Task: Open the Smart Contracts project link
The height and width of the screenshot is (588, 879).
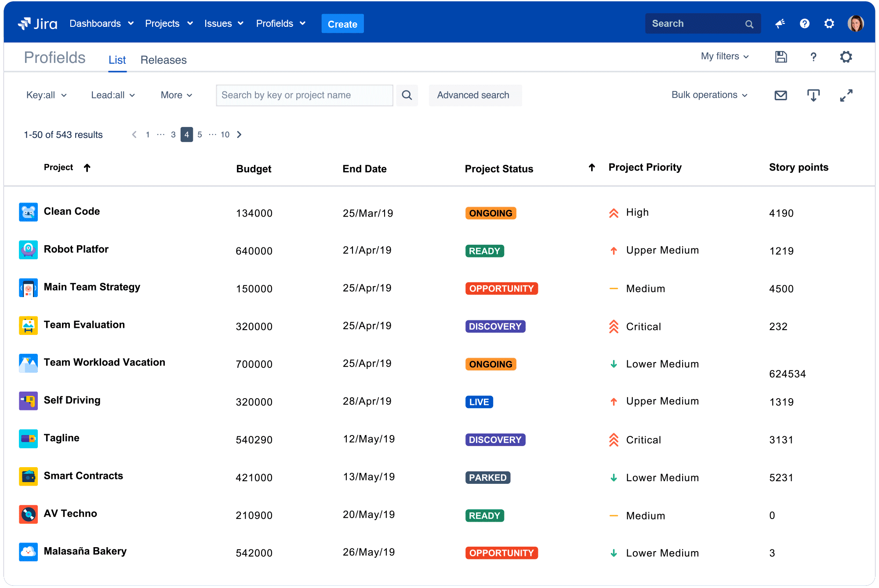Action: tap(84, 476)
